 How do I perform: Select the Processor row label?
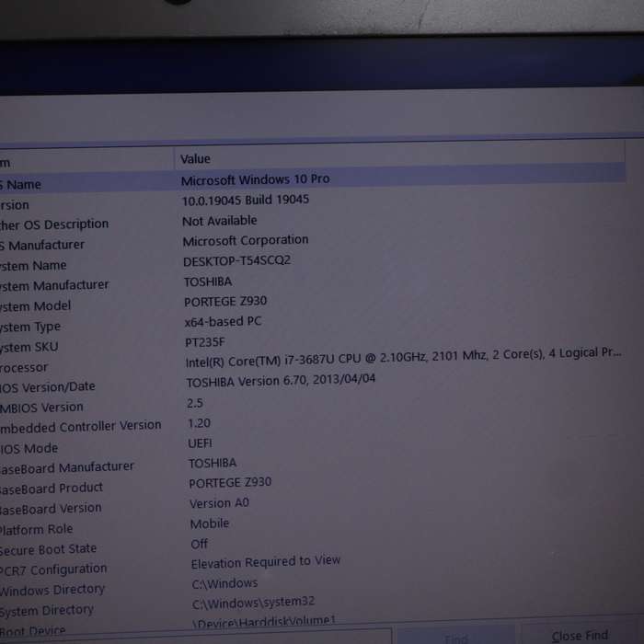pyautogui.click(x=24, y=368)
